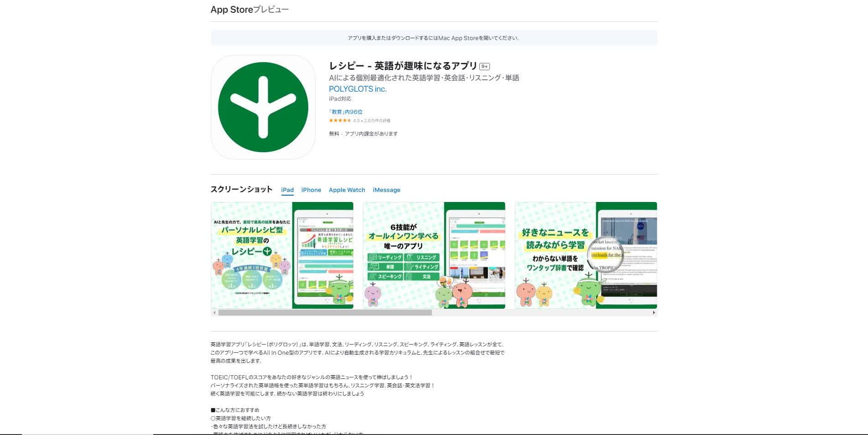Click the app title レシピー - 英語が趣味になるアプリ
This screenshot has height=435, width=868.
coord(403,66)
